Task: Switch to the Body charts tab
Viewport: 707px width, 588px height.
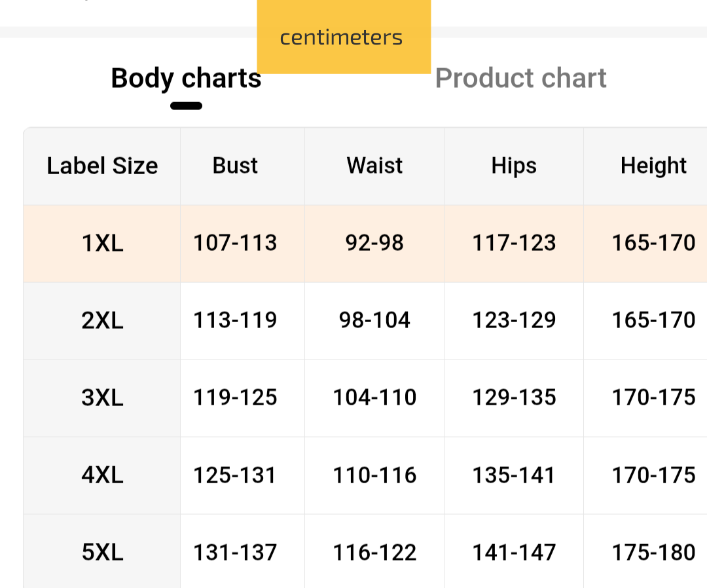Action: (x=186, y=79)
